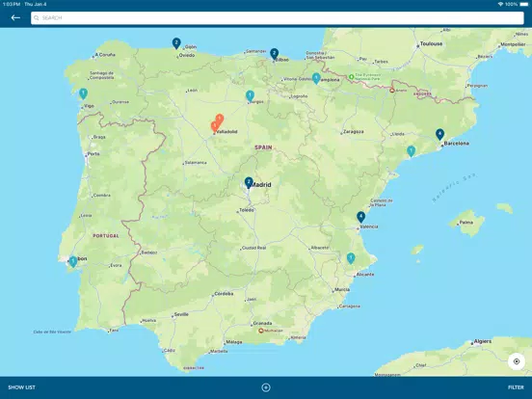Tap the teal pin at Lisbon

[x=73, y=261]
